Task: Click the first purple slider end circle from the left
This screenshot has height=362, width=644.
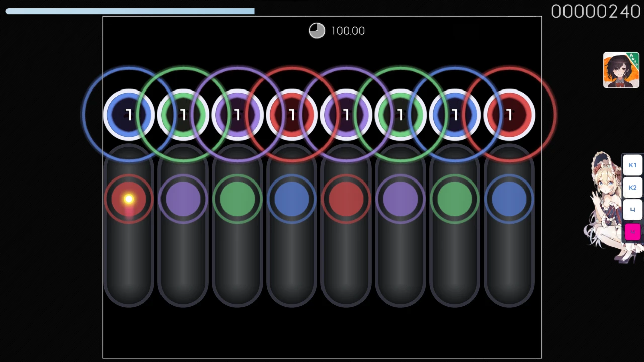Action: [183, 199]
